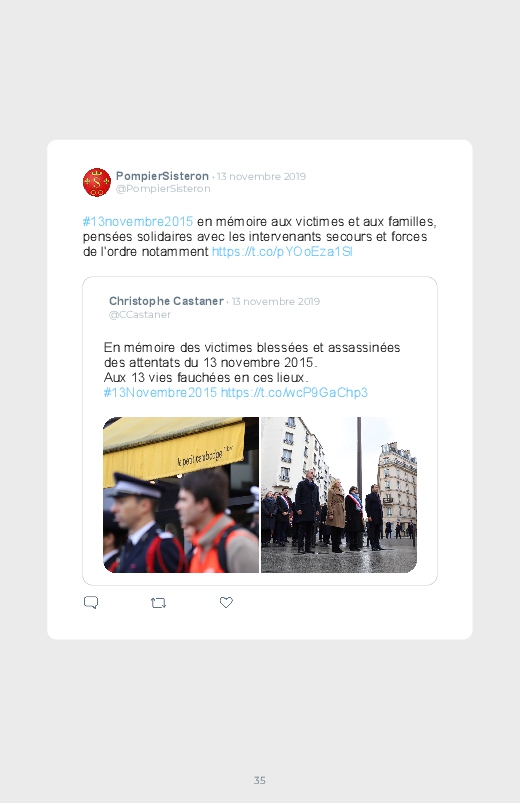The height and width of the screenshot is (803, 520).
Task: Open the Christophe Castaner author name
Action: click(x=167, y=301)
